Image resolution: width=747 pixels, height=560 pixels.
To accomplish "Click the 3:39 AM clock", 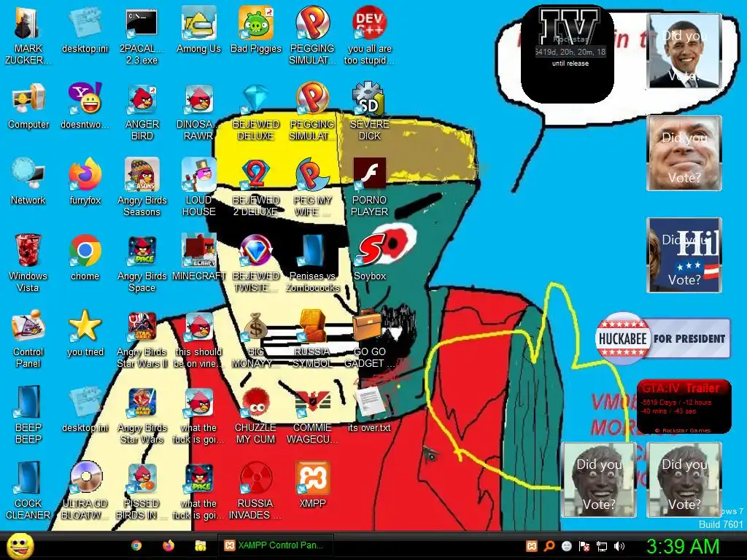I will (683, 546).
